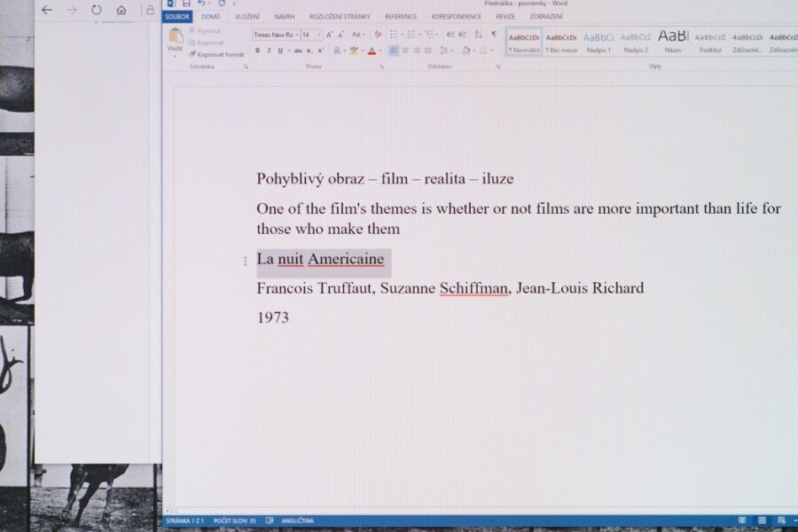
Task: Open the Times New Roman font dropdown
Action: click(294, 35)
